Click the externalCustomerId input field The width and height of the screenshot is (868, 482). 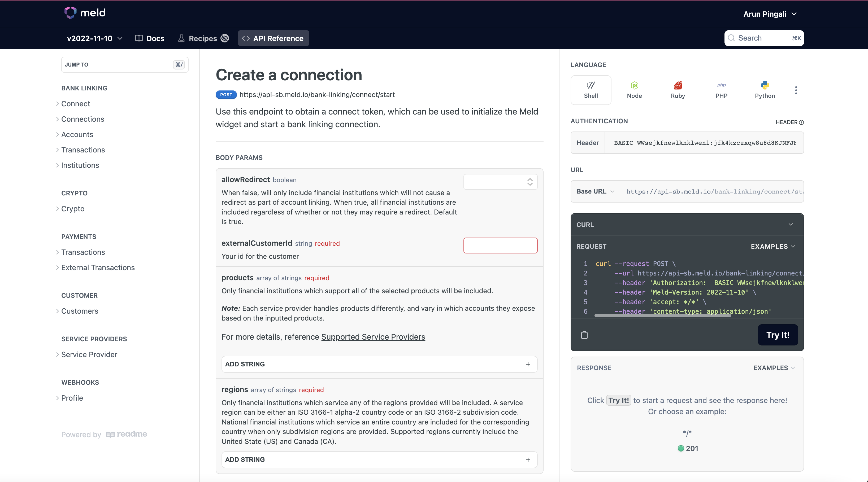click(x=500, y=246)
